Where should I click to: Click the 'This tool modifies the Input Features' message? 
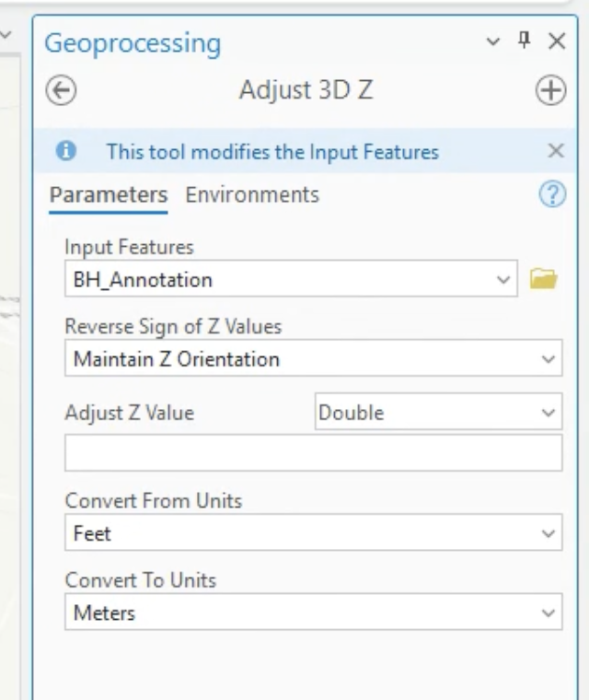(272, 152)
